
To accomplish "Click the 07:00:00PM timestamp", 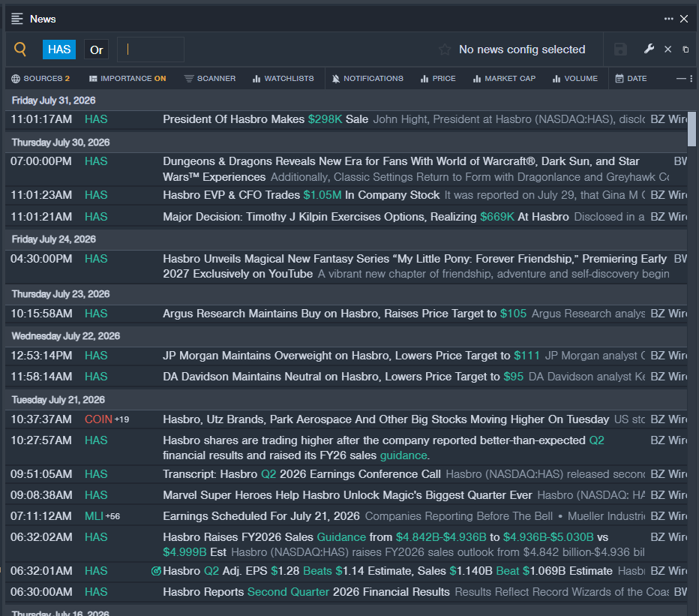I will [41, 161].
